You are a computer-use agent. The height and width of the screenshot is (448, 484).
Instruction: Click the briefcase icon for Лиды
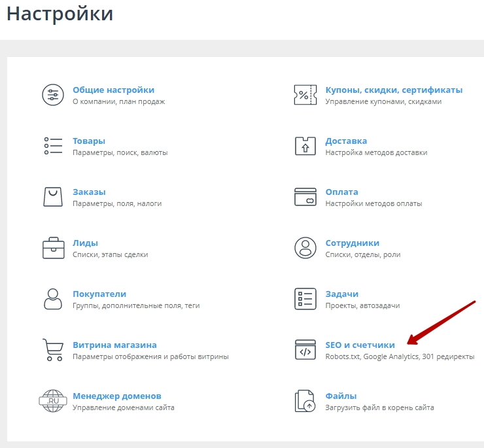[53, 248]
